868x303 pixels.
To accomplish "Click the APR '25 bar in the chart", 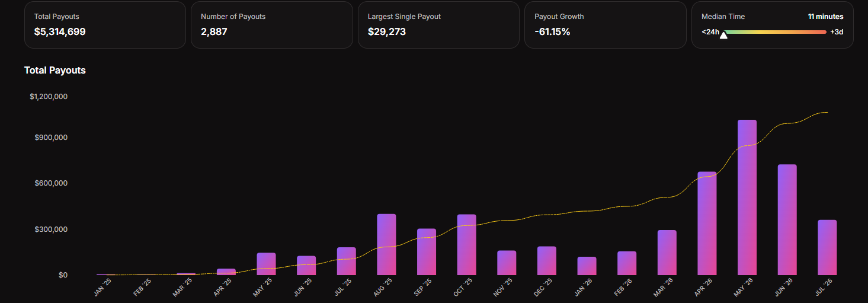I will tap(226, 272).
